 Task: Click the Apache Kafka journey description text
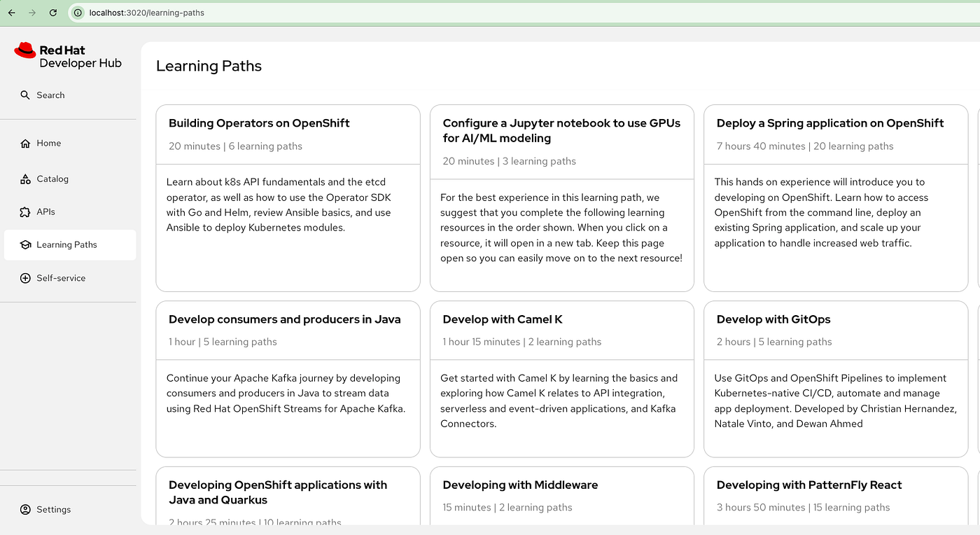tap(286, 393)
